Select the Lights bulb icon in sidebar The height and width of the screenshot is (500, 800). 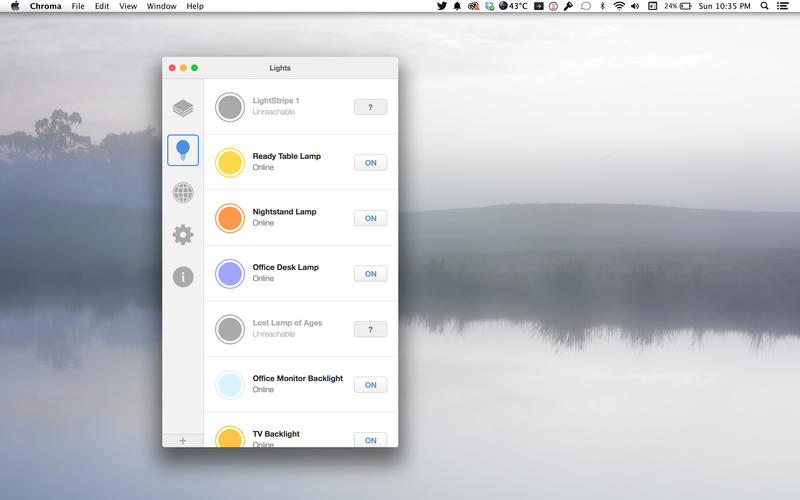click(x=183, y=150)
